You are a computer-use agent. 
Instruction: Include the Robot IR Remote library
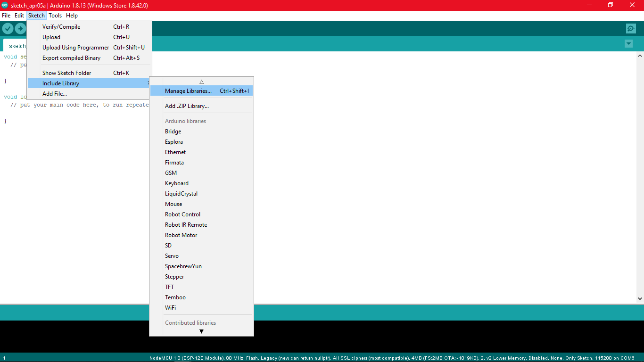(201, 225)
